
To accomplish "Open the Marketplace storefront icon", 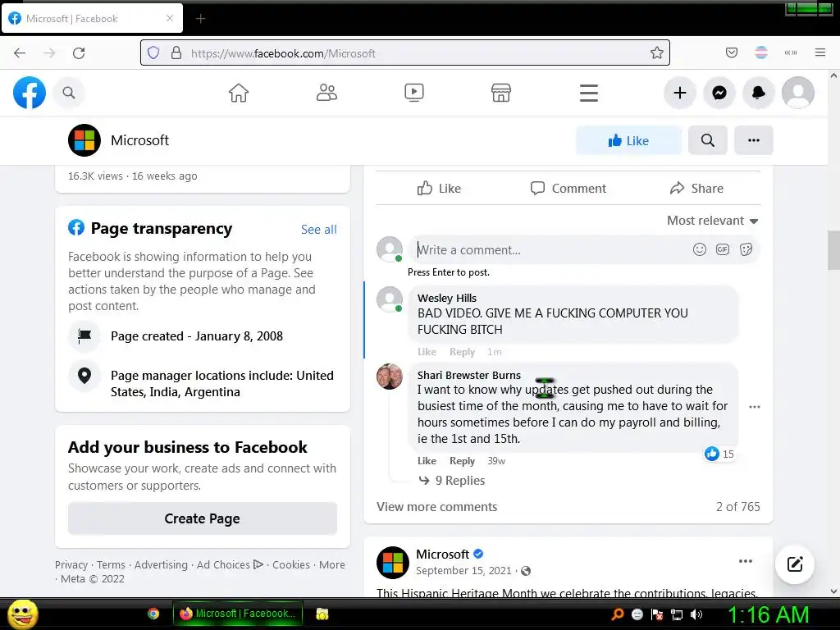I will [501, 93].
